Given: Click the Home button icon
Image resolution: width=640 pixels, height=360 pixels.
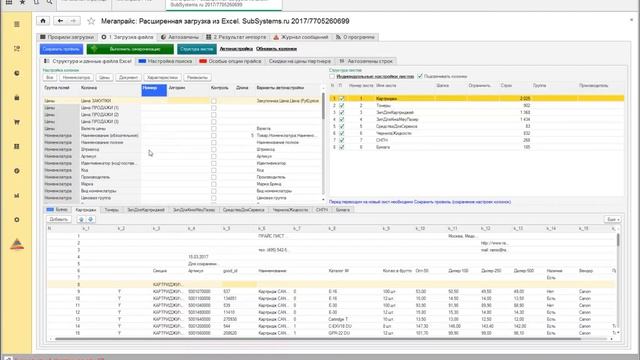Looking at the screenshot, I should tap(43, 21).
